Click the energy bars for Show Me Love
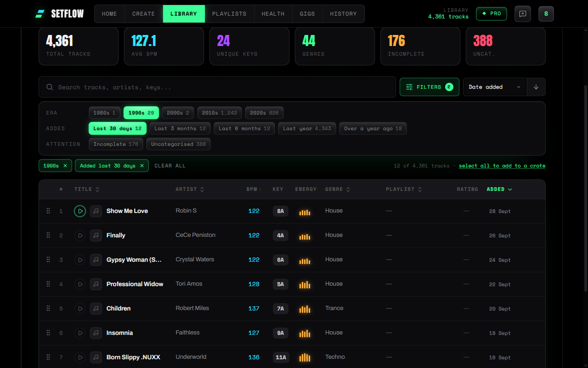The width and height of the screenshot is (588, 368). click(305, 212)
